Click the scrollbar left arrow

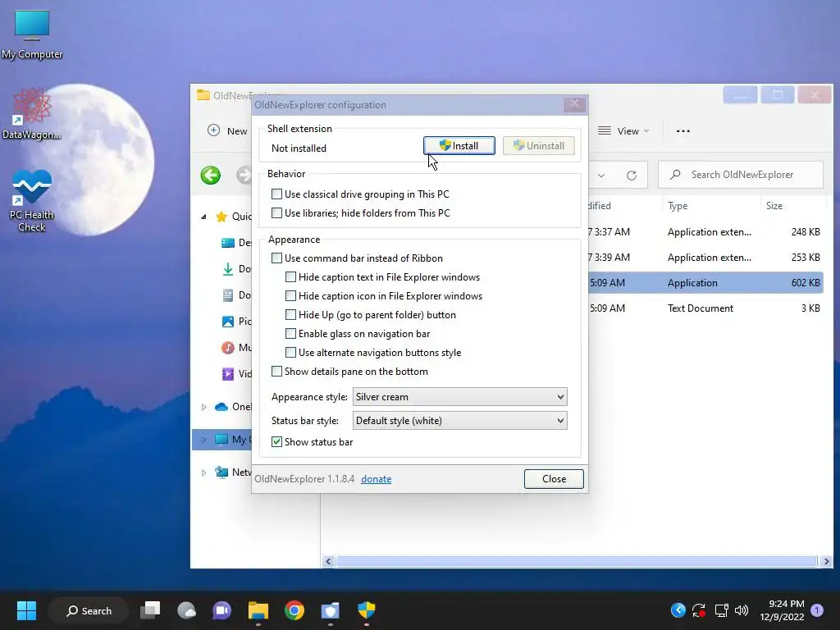(x=328, y=561)
